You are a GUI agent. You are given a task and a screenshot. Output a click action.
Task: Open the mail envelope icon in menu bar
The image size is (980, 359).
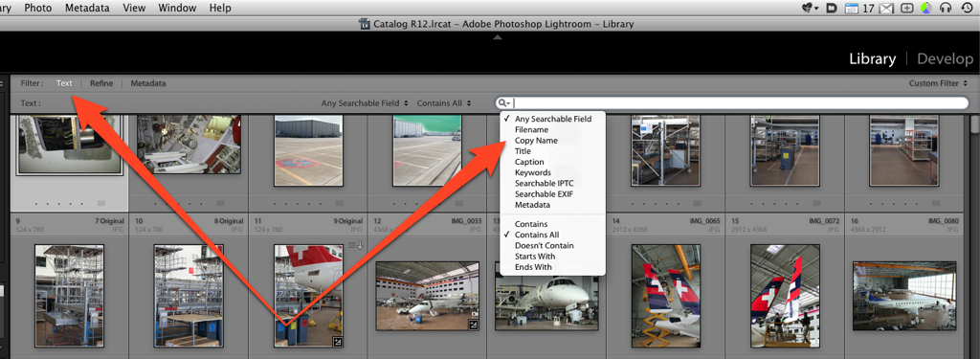click(886, 8)
